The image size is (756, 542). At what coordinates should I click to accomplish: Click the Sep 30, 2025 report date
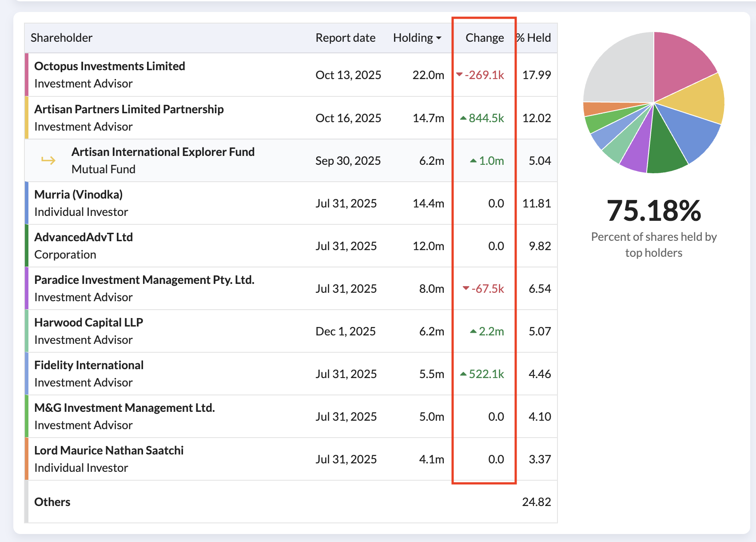348,161
